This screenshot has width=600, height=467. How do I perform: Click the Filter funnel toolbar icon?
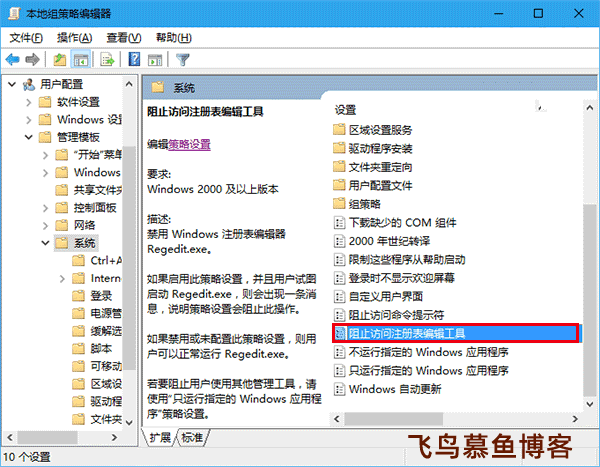click(183, 59)
